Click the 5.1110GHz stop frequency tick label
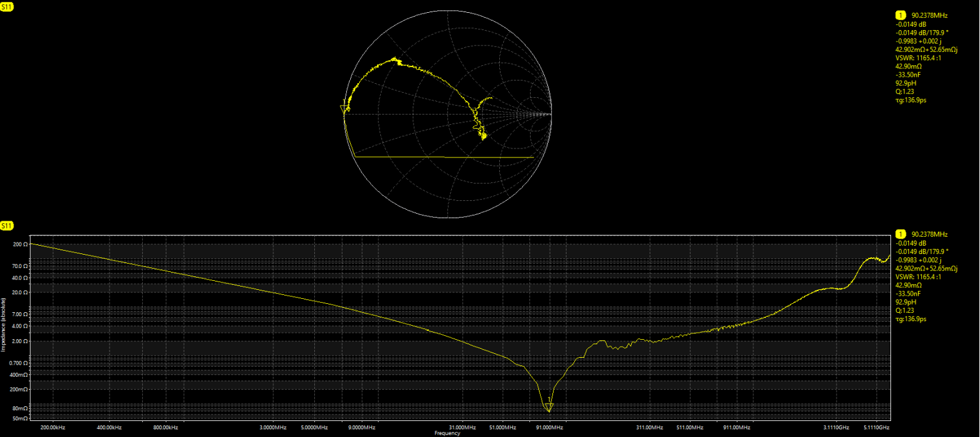Viewport: 980px width, 437px height. click(874, 427)
